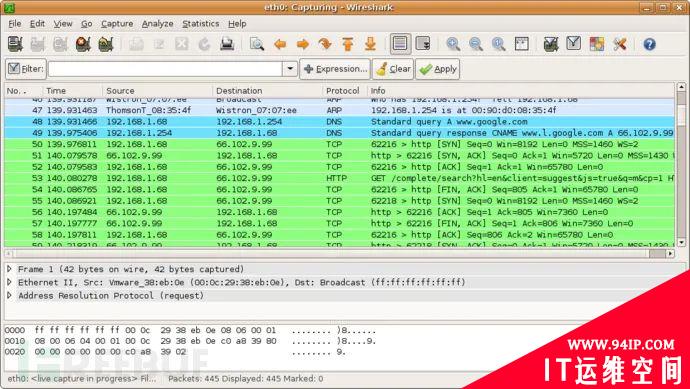Click the start new capture icon
Image resolution: width=690 pixels, height=389 pixels.
[x=60, y=44]
